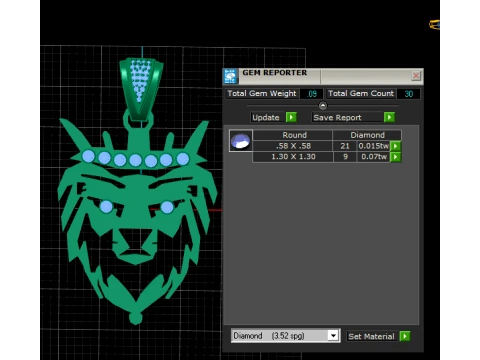Click the dropdown arrow of the material selector

(333, 336)
